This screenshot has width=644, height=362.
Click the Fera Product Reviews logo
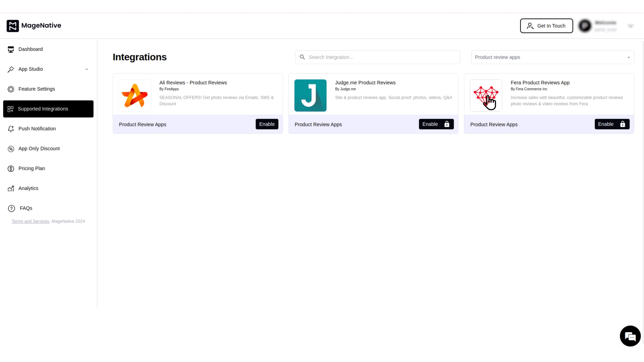tap(486, 96)
